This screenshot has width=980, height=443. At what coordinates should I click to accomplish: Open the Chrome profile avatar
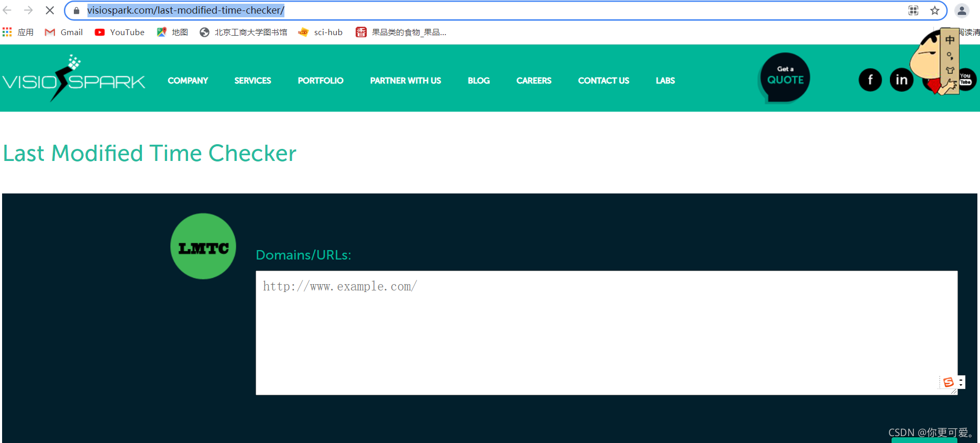(962, 10)
